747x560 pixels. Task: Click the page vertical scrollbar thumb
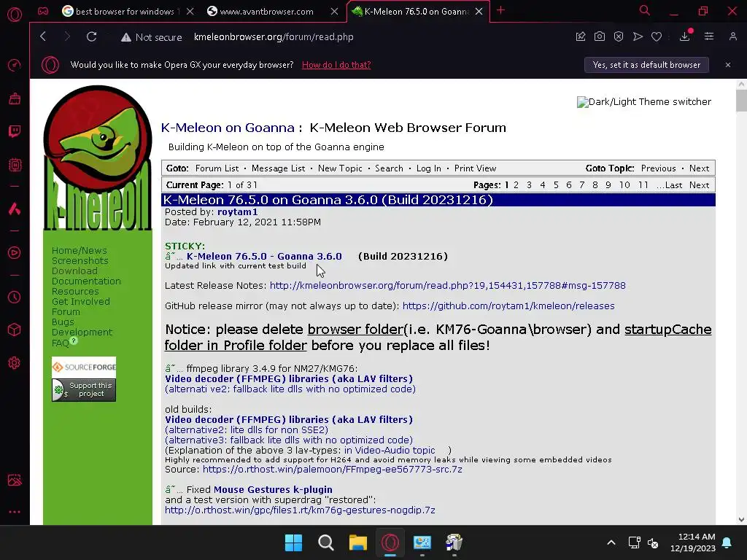[741, 100]
